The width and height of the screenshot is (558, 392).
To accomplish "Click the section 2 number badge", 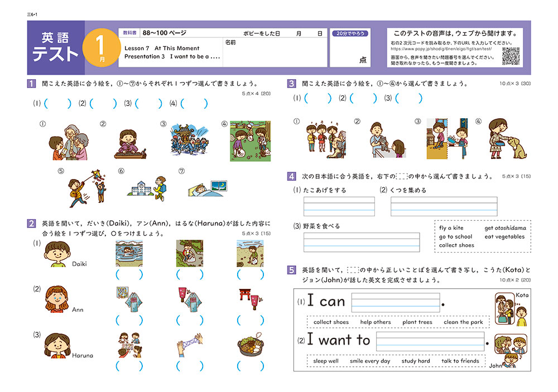I will point(31,224).
